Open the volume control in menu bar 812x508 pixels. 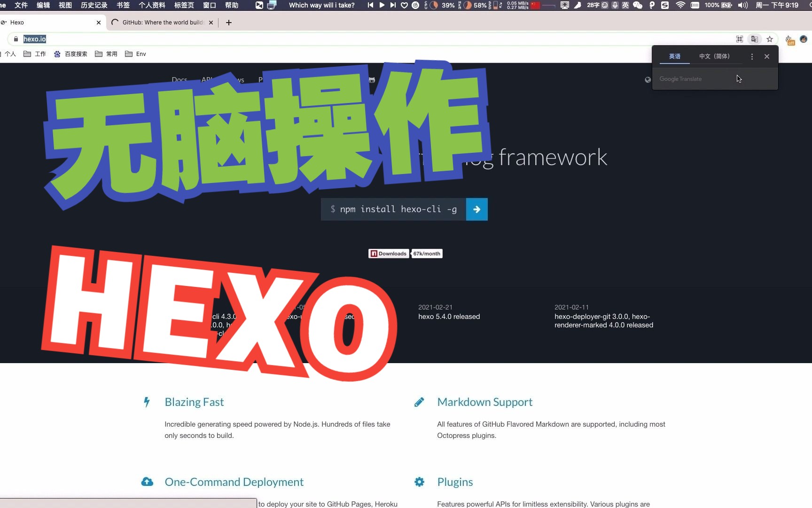click(x=743, y=5)
